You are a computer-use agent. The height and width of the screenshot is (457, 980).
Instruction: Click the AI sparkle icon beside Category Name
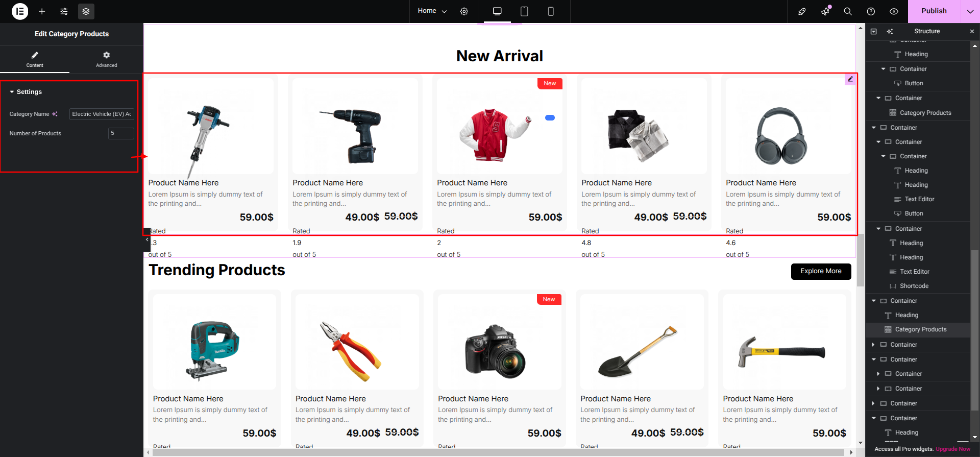[55, 114]
